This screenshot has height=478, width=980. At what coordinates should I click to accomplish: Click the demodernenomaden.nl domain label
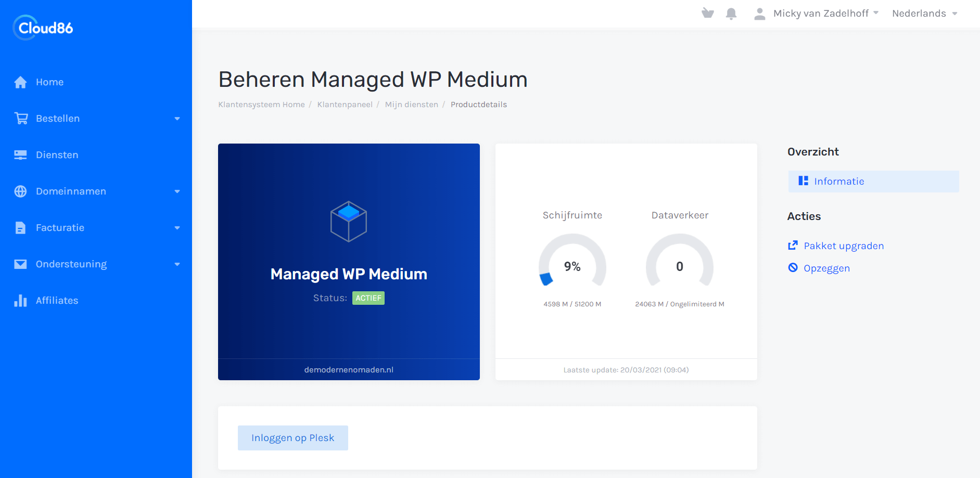click(349, 370)
